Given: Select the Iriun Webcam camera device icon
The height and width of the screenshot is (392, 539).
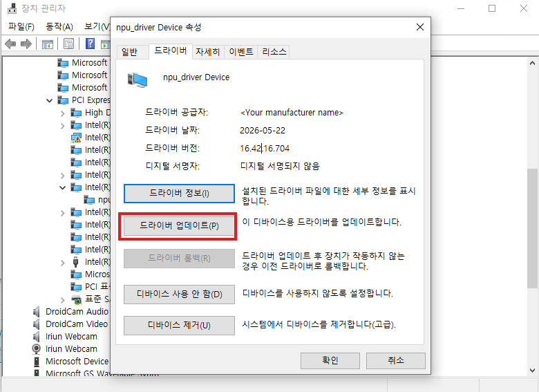Looking at the screenshot, I should click(36, 348).
